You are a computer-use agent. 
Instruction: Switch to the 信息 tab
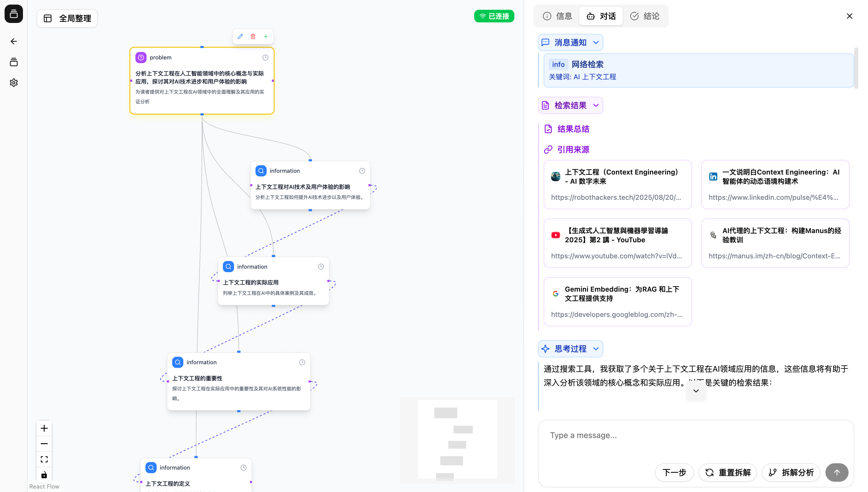[x=557, y=16]
